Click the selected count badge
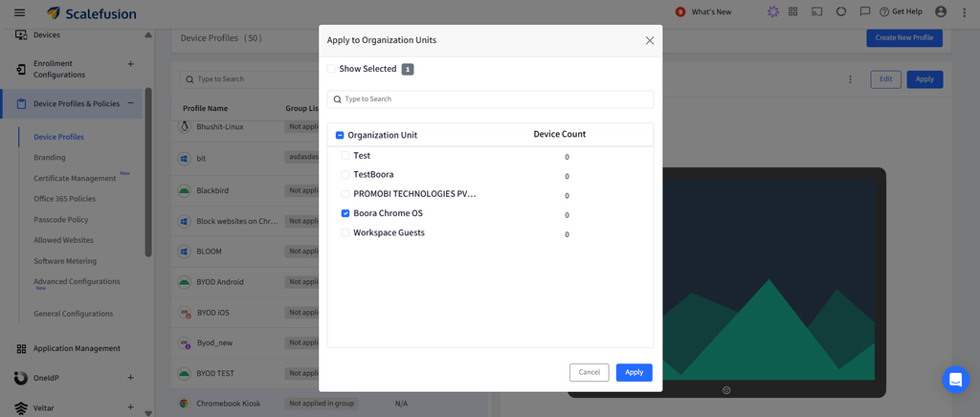 click(408, 69)
